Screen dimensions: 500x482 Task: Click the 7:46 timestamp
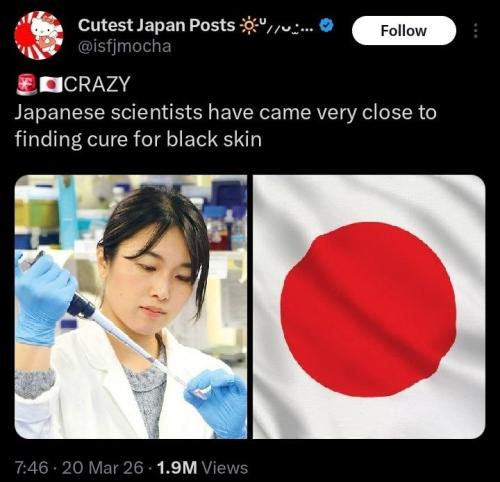coord(32,468)
